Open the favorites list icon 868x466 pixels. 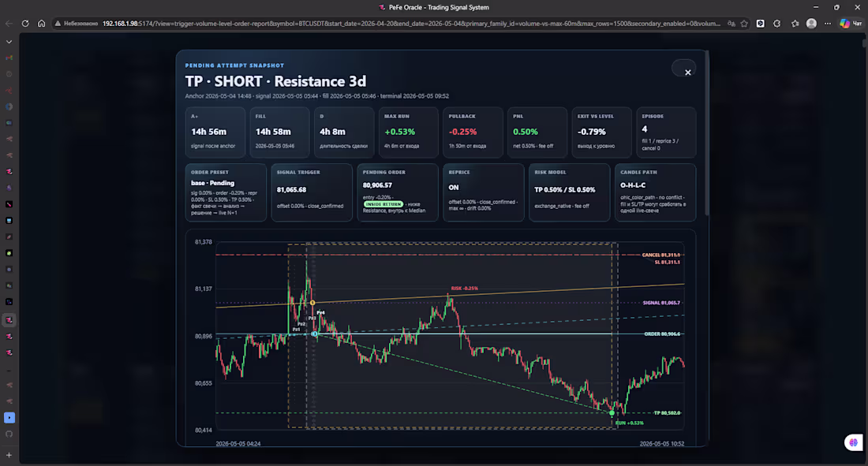coord(795,24)
